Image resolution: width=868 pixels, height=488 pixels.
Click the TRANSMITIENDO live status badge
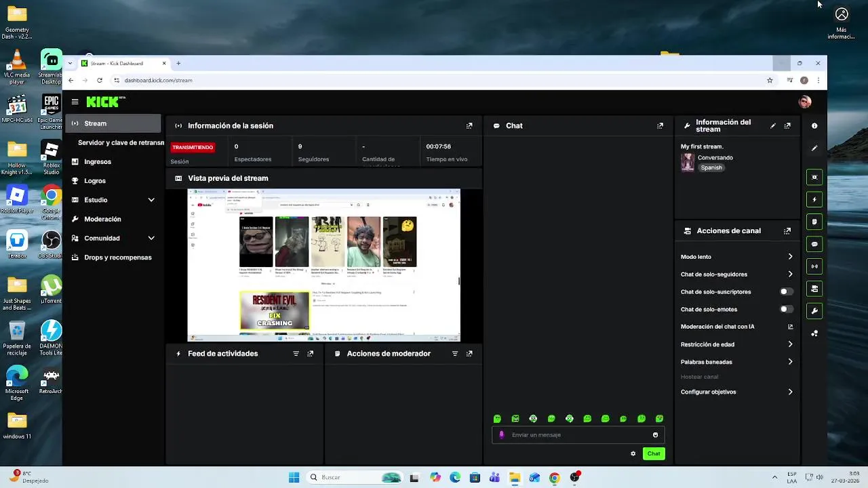pyautogui.click(x=193, y=147)
